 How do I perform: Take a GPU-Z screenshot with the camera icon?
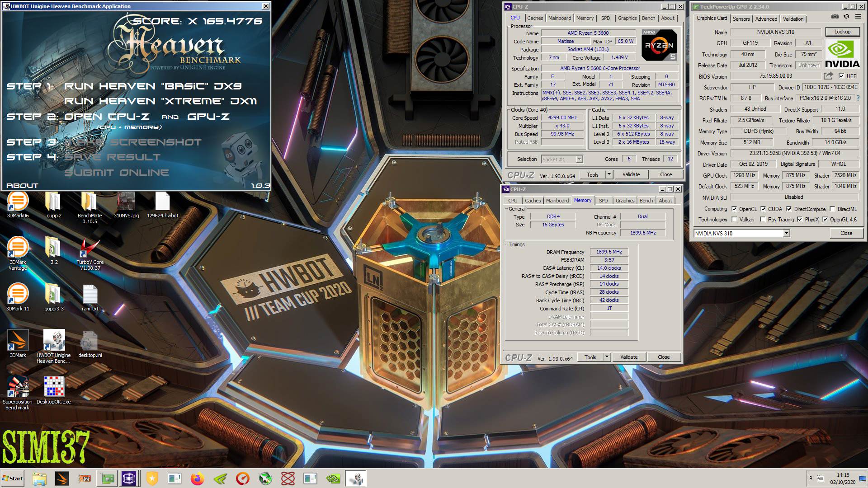point(835,16)
